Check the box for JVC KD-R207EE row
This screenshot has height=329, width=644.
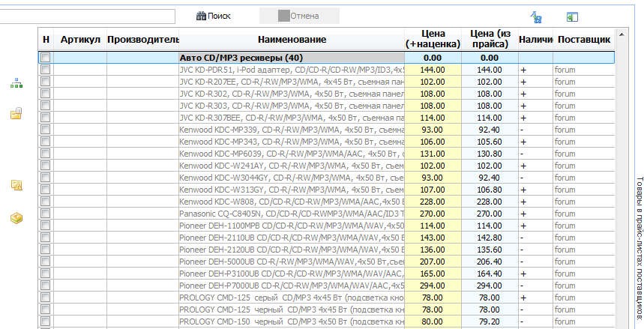pyautogui.click(x=46, y=82)
